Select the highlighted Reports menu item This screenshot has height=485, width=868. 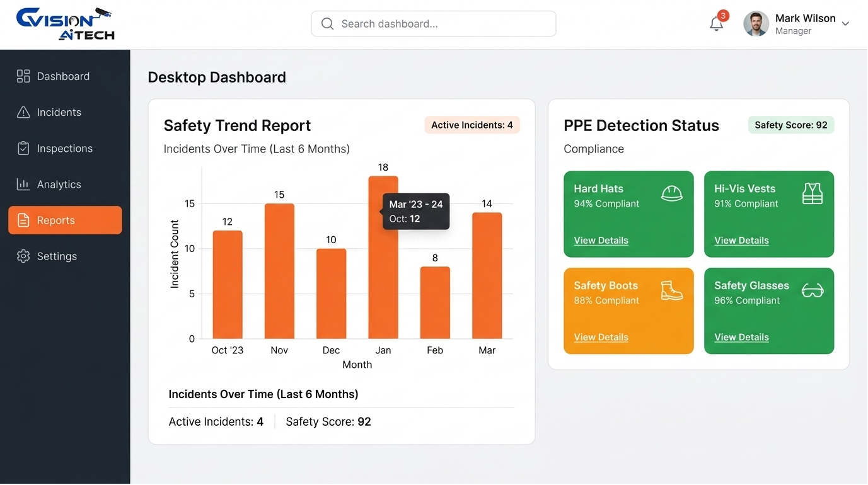(65, 220)
